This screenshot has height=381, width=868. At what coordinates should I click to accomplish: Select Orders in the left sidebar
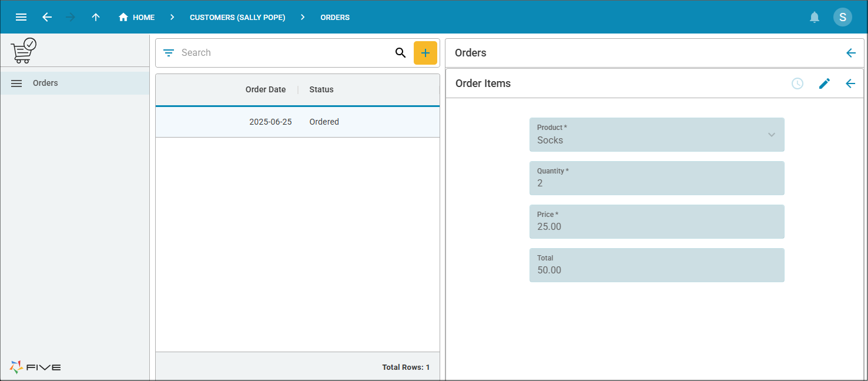(45, 83)
